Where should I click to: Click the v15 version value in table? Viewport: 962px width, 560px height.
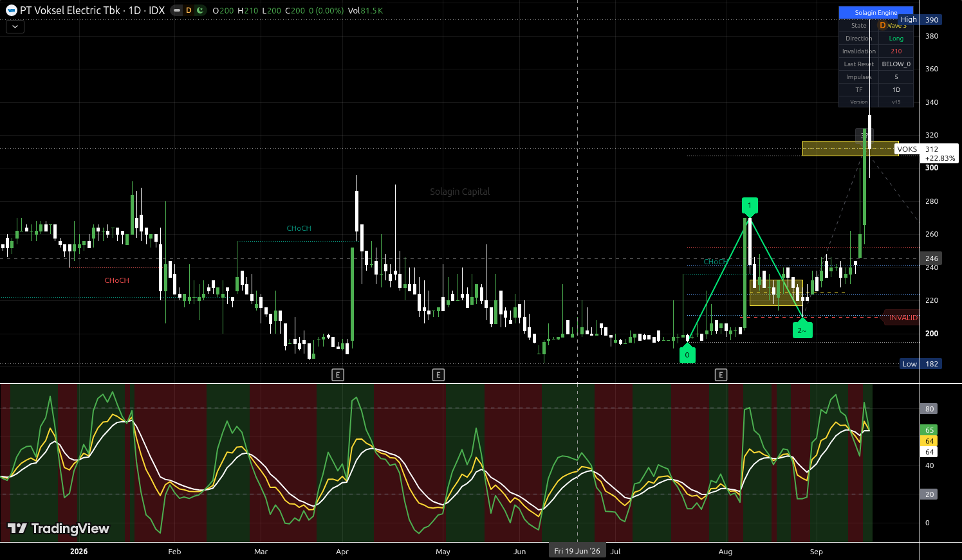[x=896, y=102]
